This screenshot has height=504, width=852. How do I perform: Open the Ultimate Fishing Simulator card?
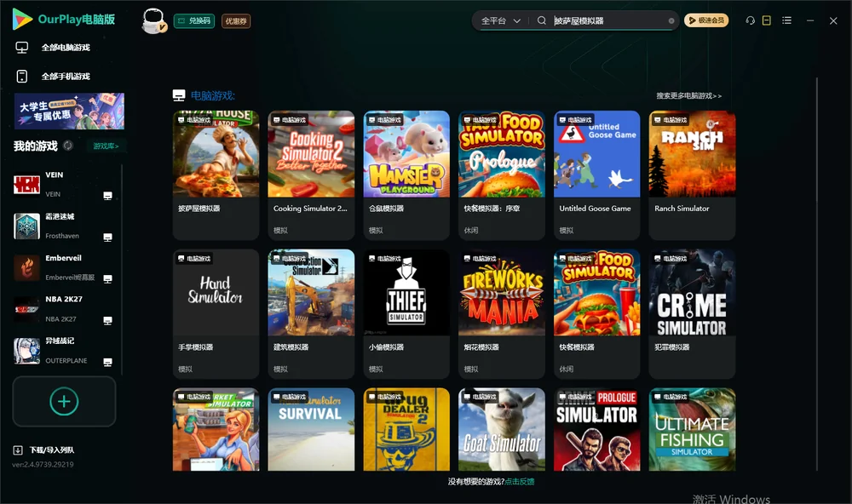click(x=692, y=429)
